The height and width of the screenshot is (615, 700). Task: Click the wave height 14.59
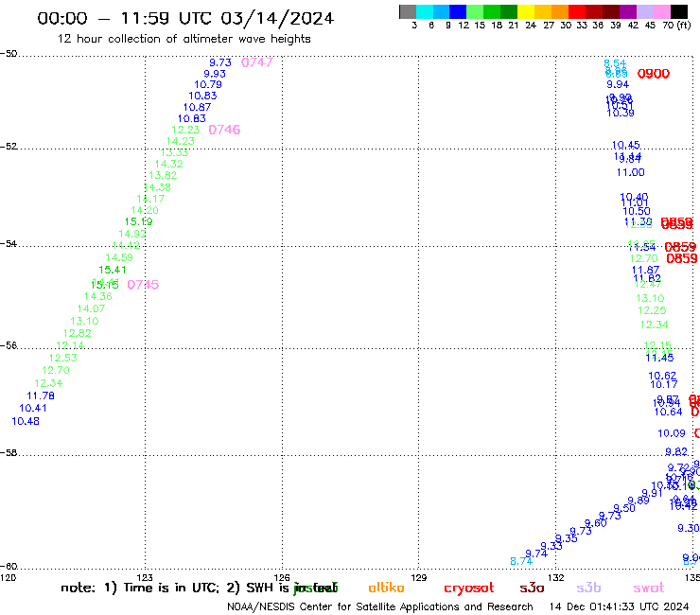(119, 257)
